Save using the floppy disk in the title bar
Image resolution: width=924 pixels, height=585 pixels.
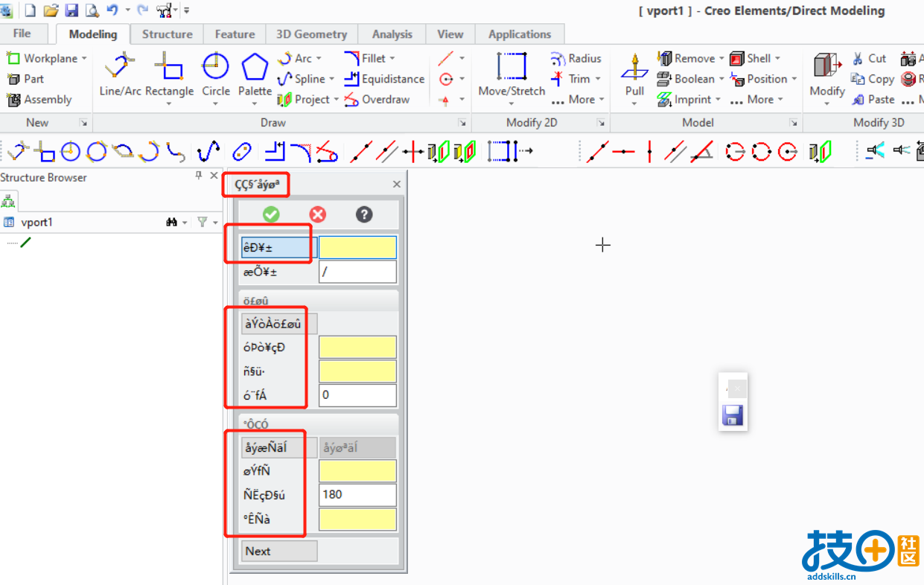[71, 10]
